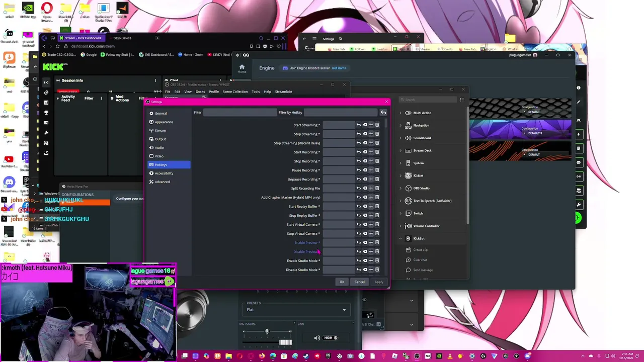The width and height of the screenshot is (644, 362).
Task: Open the OBS File menu
Action: [168, 92]
